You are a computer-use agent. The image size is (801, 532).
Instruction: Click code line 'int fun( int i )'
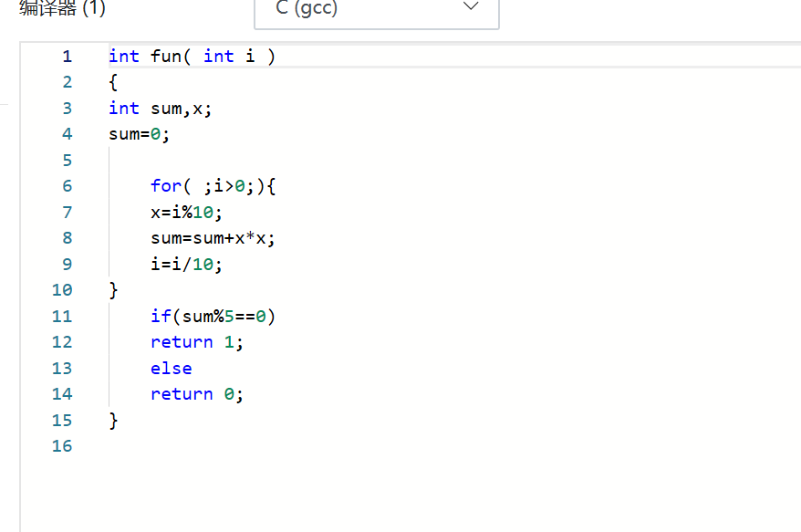(192, 57)
